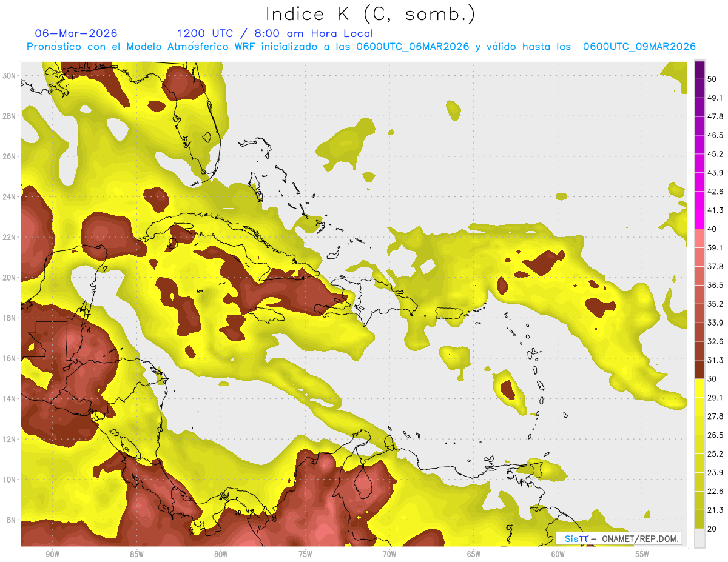Click the 30N latitude label
Image resolution: width=728 pixels, height=562 pixels.
9,76
